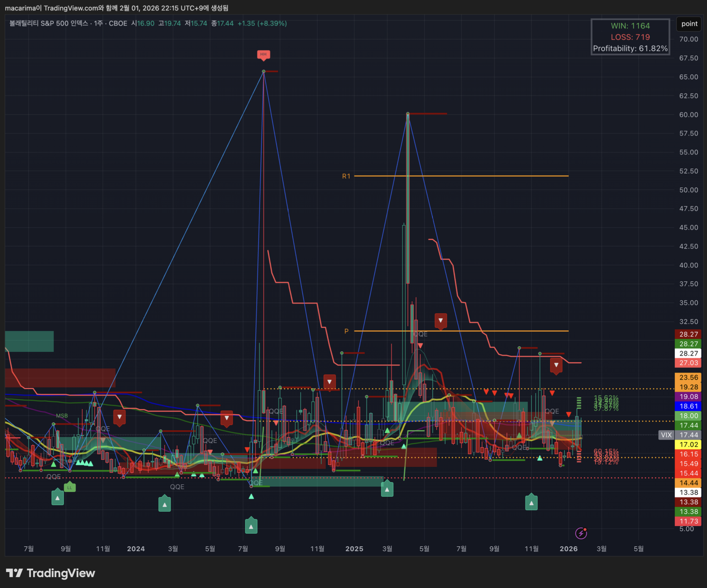The width and height of the screenshot is (707, 588).
Task: Select the orange R1 resistance label
Action: pos(346,176)
